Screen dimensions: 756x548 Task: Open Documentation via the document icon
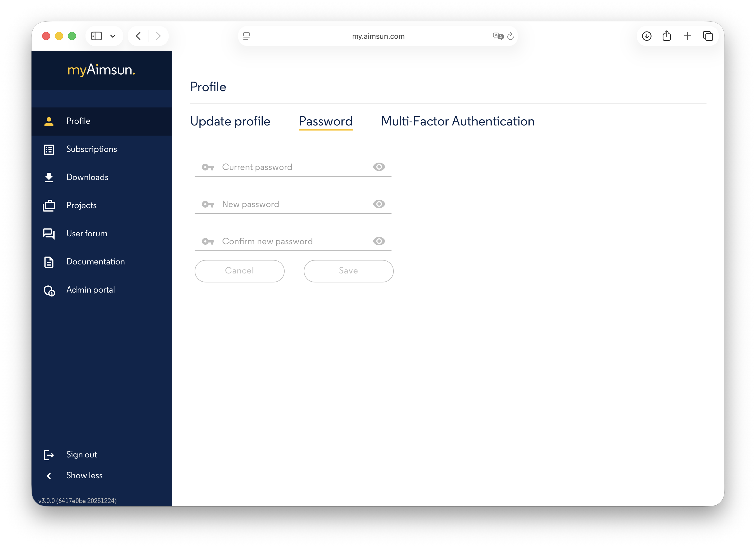coord(49,262)
